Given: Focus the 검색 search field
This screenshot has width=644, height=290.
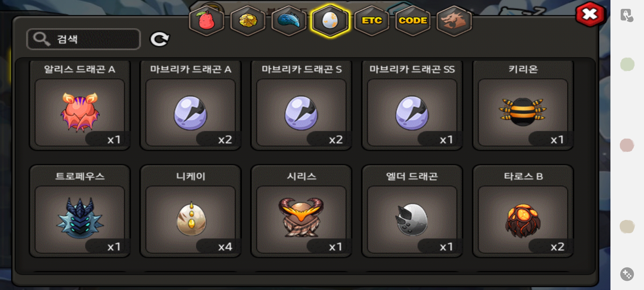Looking at the screenshot, I should click(83, 39).
